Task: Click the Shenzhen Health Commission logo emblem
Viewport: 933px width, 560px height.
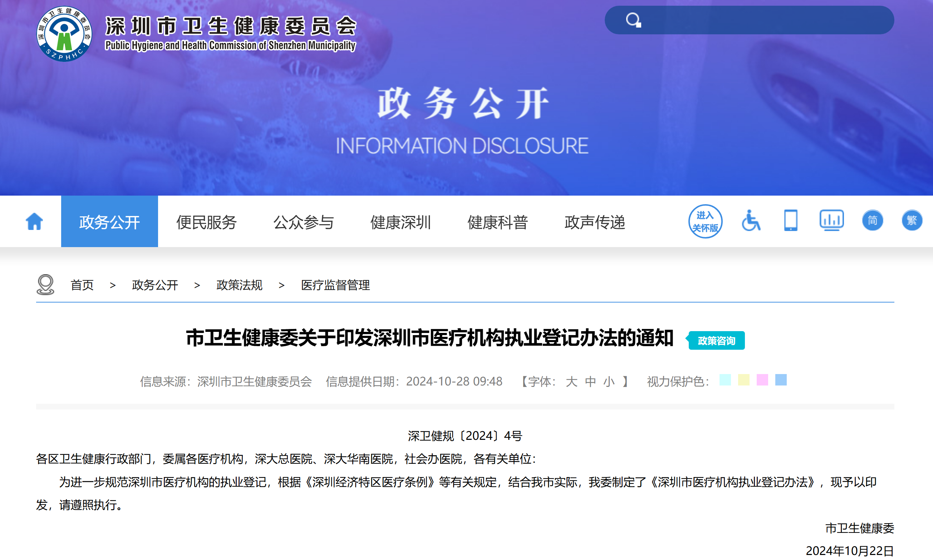Action: pyautogui.click(x=64, y=34)
